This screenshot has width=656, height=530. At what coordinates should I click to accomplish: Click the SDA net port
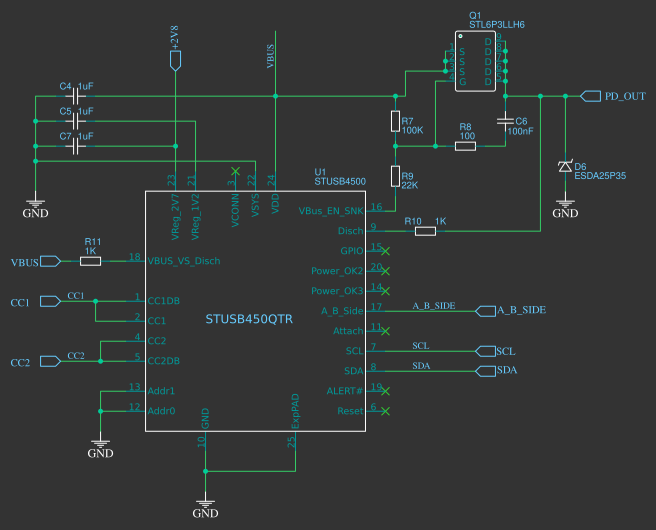486,371
